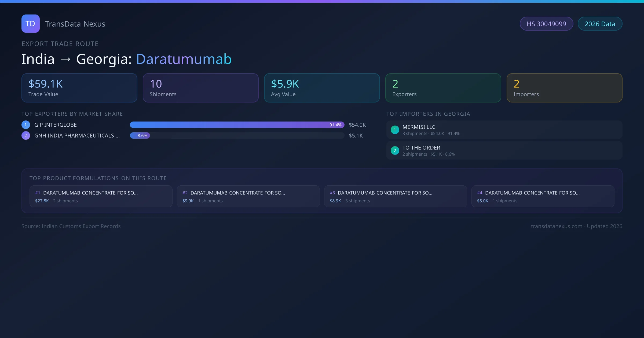Select the numbered badge next to G P INTERGLOBE

(25, 124)
